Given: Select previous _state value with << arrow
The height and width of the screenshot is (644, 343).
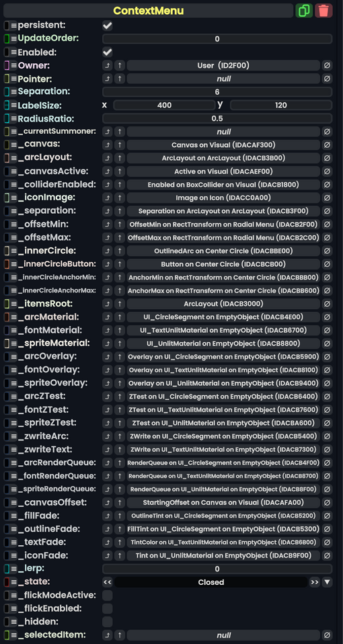Looking at the screenshot, I should (x=107, y=582).
